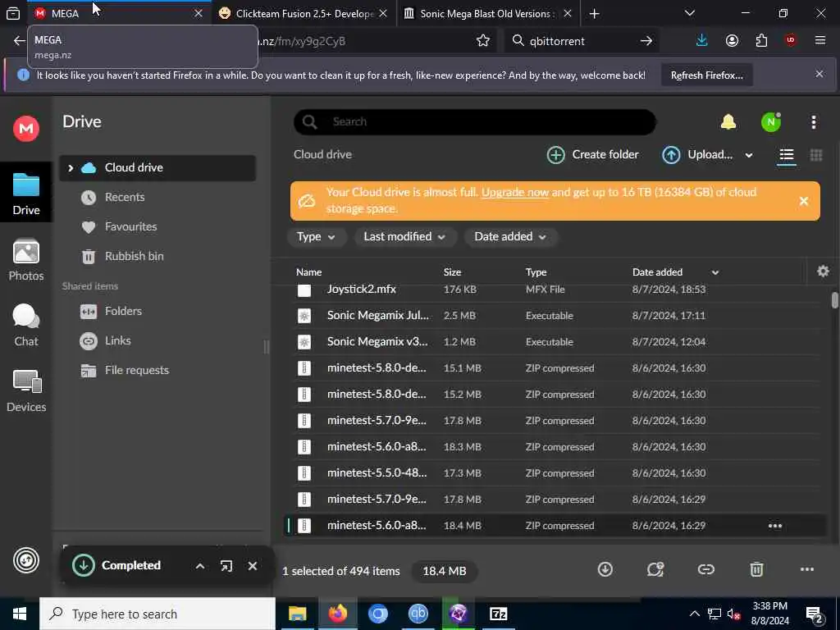Sort by the Name column header
840x630 pixels.
coord(309,272)
